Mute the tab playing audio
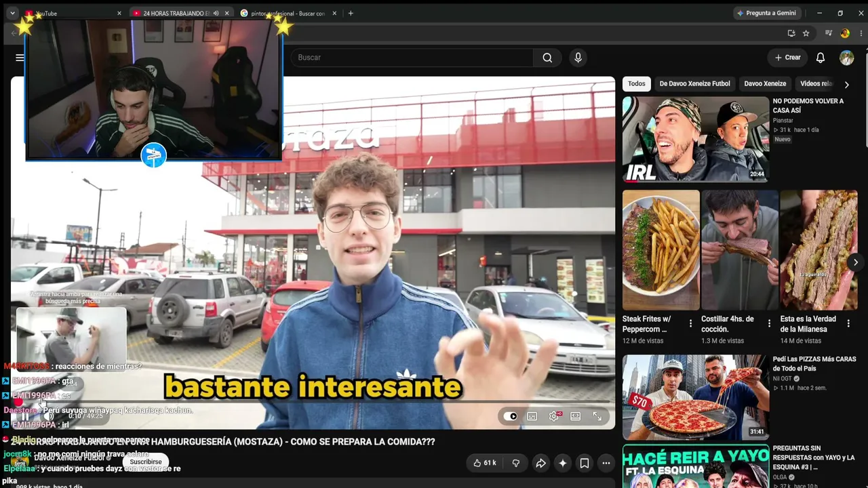Screen dimensions: 868x488 point(216,14)
